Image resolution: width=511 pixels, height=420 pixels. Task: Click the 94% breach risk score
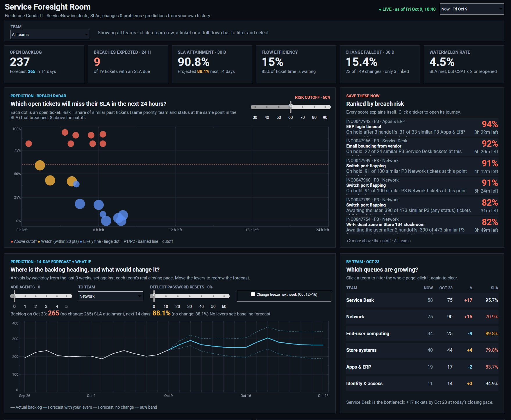490,124
